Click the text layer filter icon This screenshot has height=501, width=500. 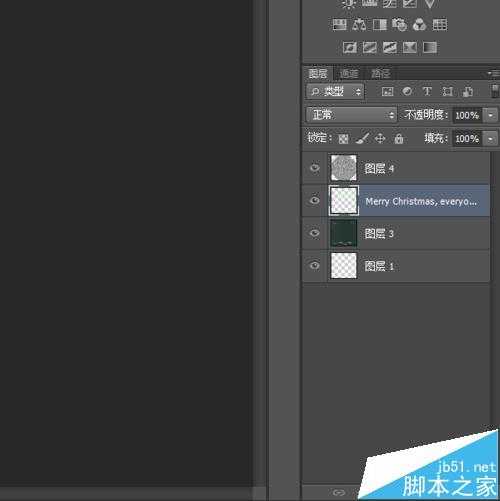(427, 91)
